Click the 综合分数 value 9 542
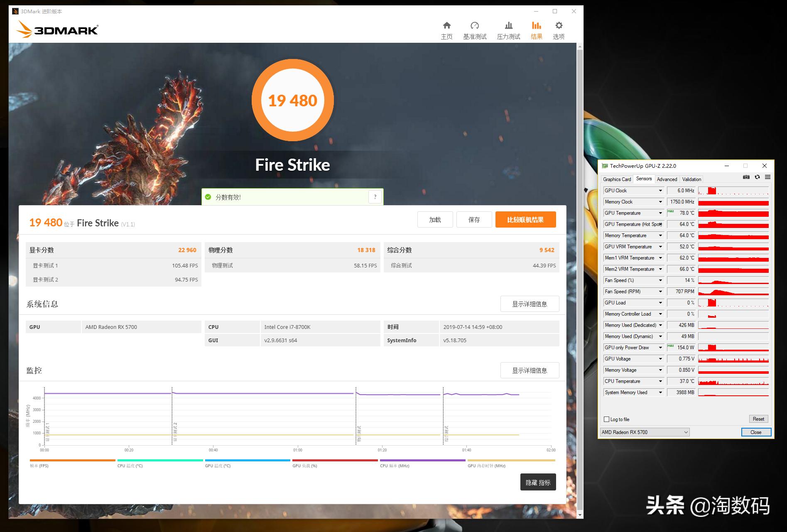787x532 pixels. pos(547,250)
